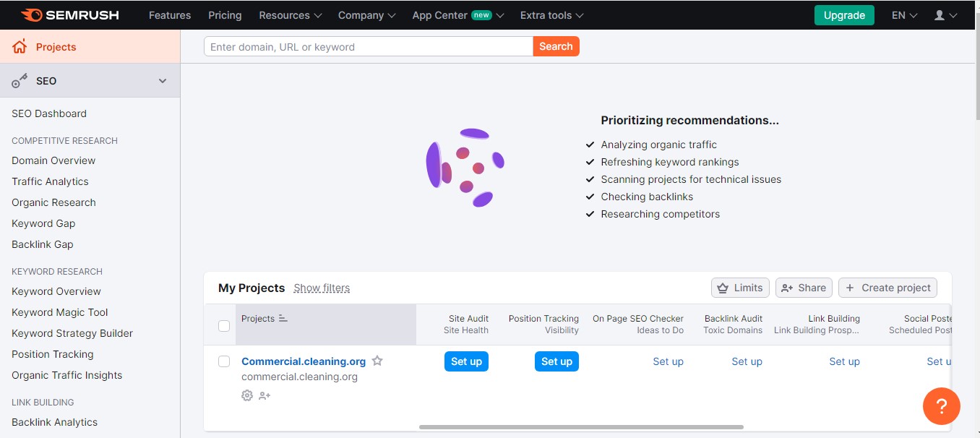Click the orange Search button
This screenshot has height=438, width=980.
[556, 46]
